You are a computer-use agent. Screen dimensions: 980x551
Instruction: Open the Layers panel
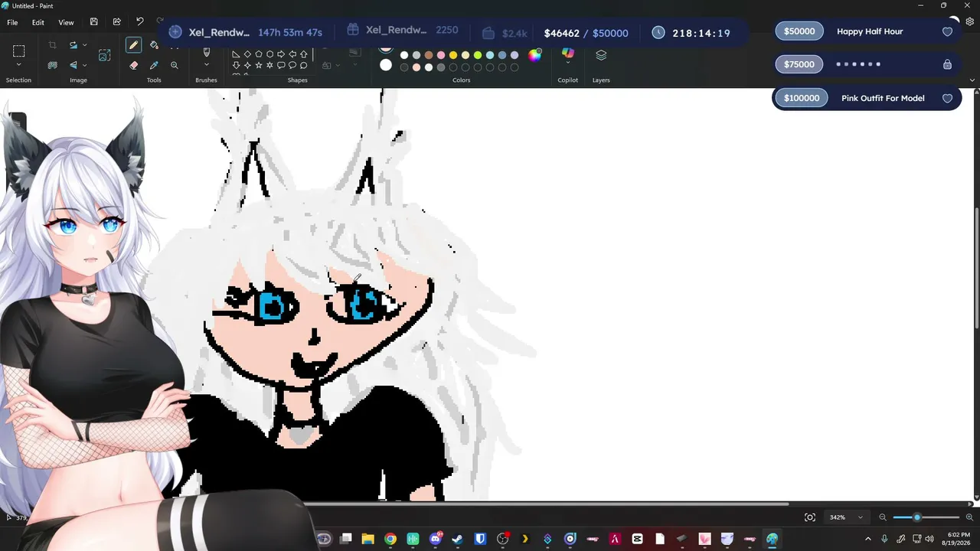pyautogui.click(x=601, y=55)
